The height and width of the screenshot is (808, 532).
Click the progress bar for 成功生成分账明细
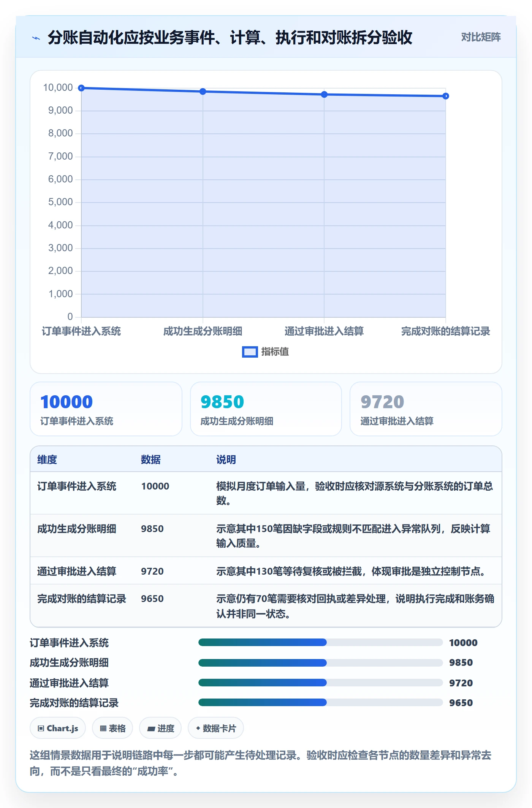(x=320, y=663)
